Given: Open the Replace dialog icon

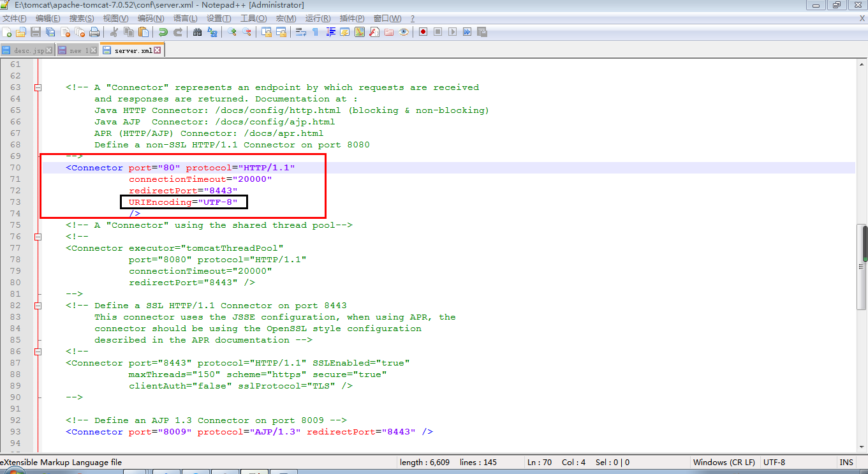Looking at the screenshot, I should coord(212,32).
